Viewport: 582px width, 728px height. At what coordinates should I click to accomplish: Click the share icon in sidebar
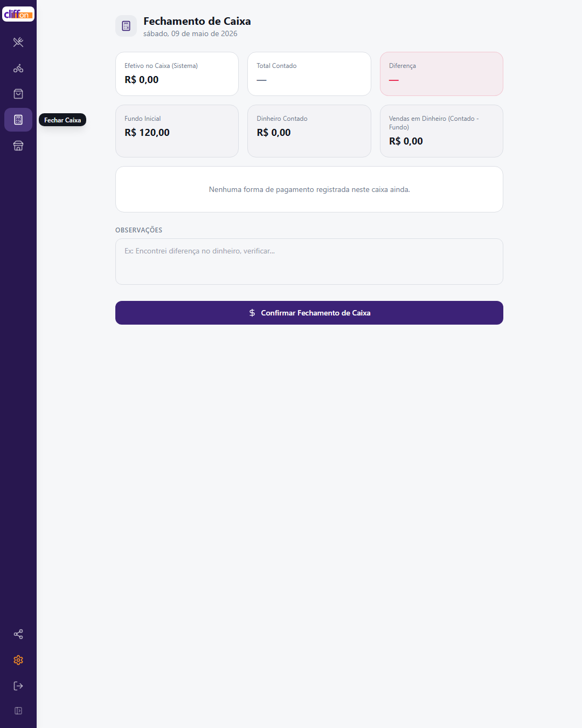[x=18, y=634]
